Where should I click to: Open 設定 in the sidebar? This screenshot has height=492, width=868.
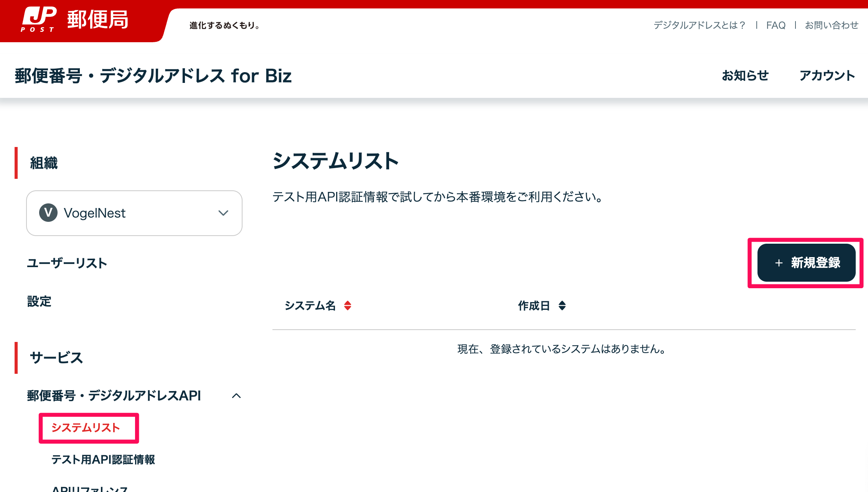click(x=39, y=301)
